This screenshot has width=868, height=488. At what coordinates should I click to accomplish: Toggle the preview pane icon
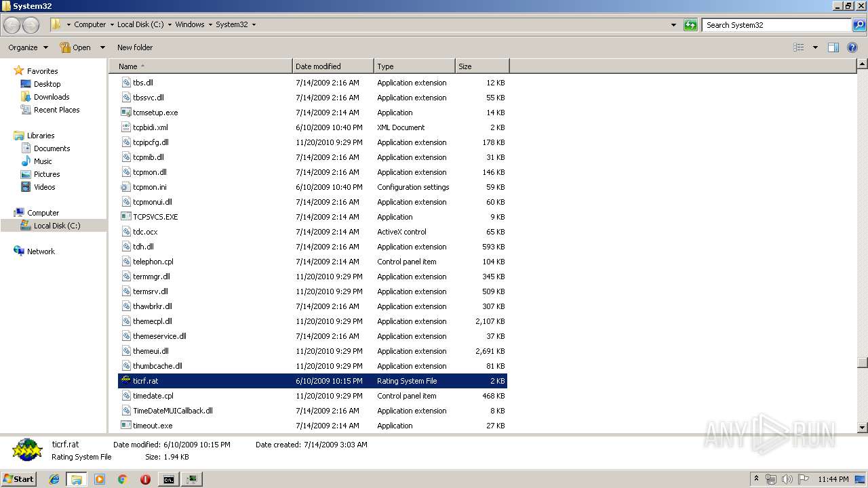pyautogui.click(x=833, y=47)
